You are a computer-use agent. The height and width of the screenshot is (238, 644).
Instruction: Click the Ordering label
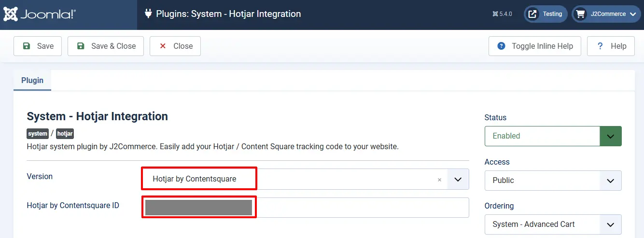coord(499,206)
